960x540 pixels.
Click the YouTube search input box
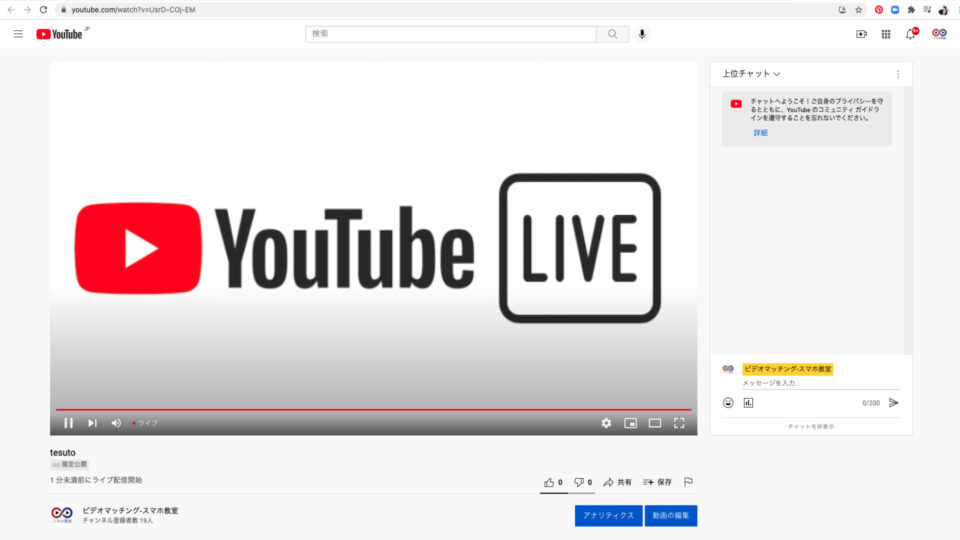tap(451, 34)
